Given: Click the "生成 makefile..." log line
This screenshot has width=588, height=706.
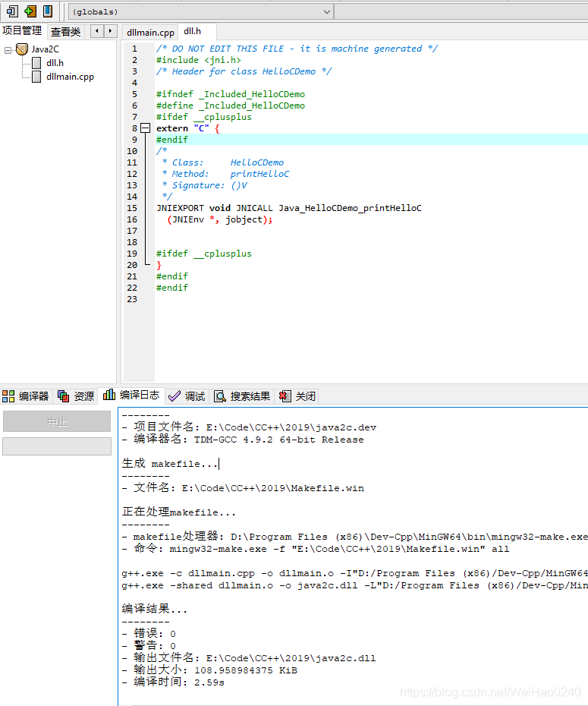Looking at the screenshot, I should pyautogui.click(x=170, y=464).
